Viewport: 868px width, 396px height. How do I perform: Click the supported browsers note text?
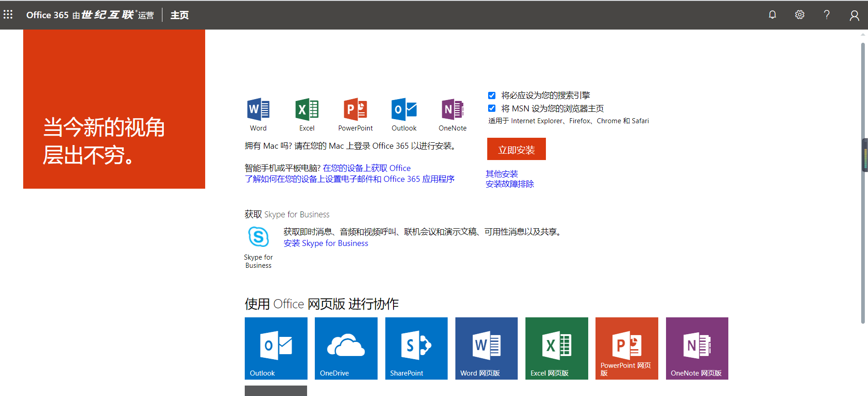coord(569,121)
